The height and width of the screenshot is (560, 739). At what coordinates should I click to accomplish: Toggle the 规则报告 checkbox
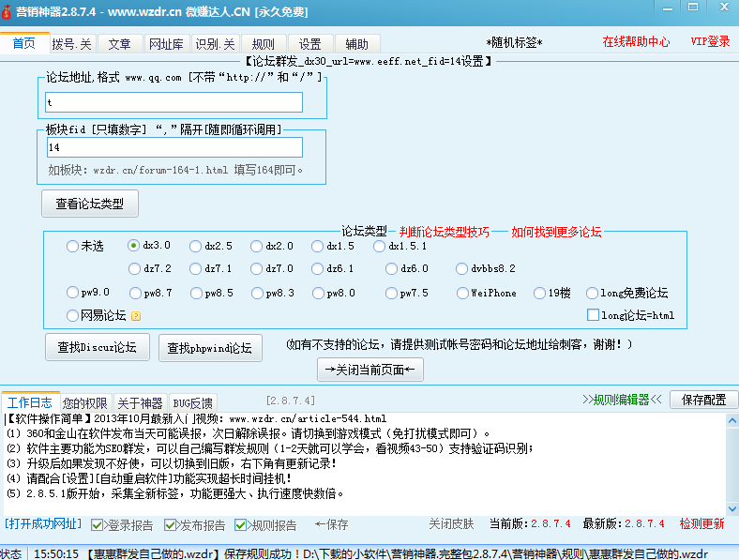[x=241, y=524]
